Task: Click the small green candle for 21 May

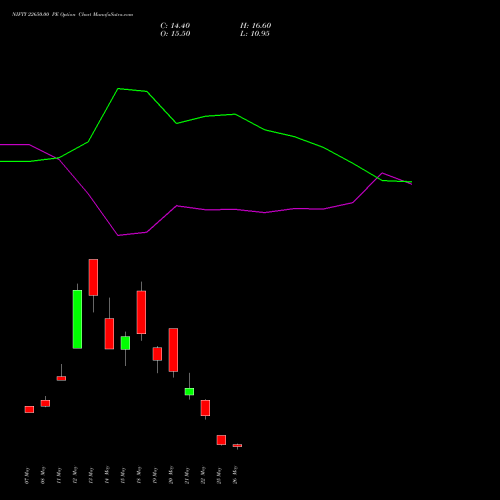Action: pos(189,392)
